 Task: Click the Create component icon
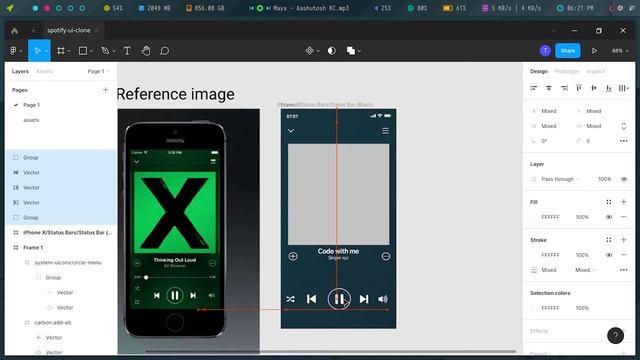(x=310, y=51)
